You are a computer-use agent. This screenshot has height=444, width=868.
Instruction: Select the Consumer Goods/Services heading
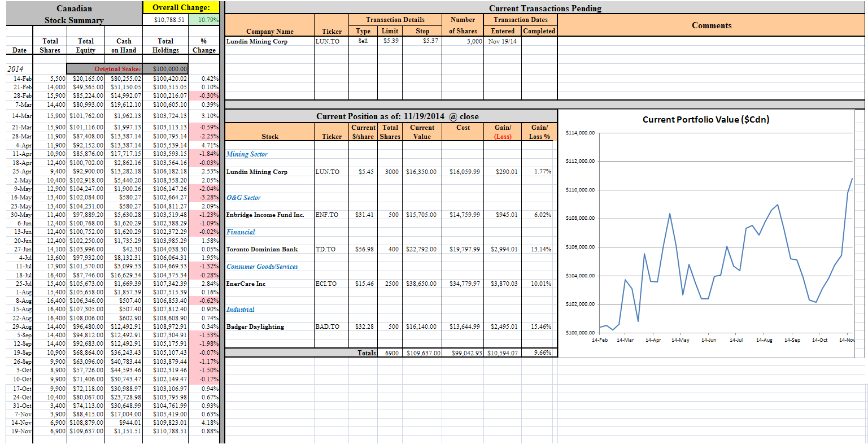click(262, 267)
